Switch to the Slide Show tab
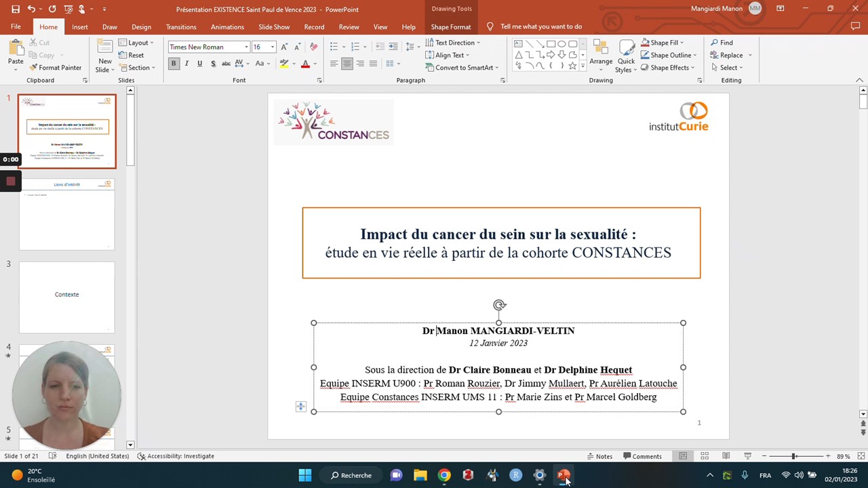 click(x=274, y=27)
